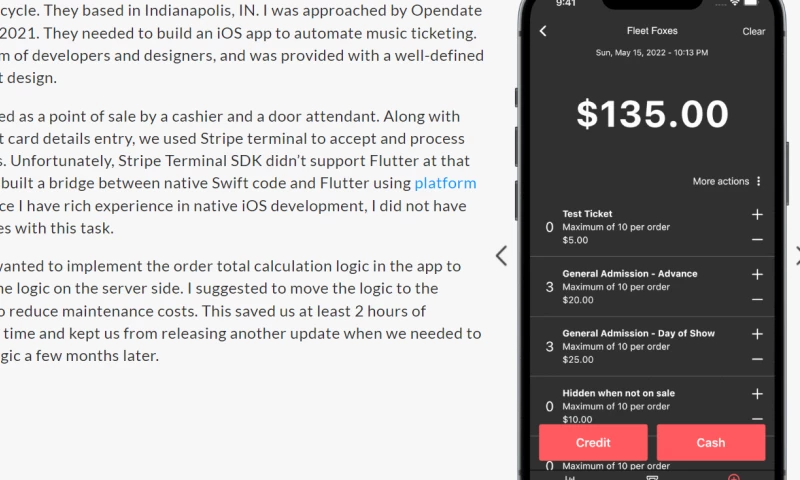Open the platform hyperlink in the paragraph
This screenshot has height=480, width=800.
tap(445, 183)
